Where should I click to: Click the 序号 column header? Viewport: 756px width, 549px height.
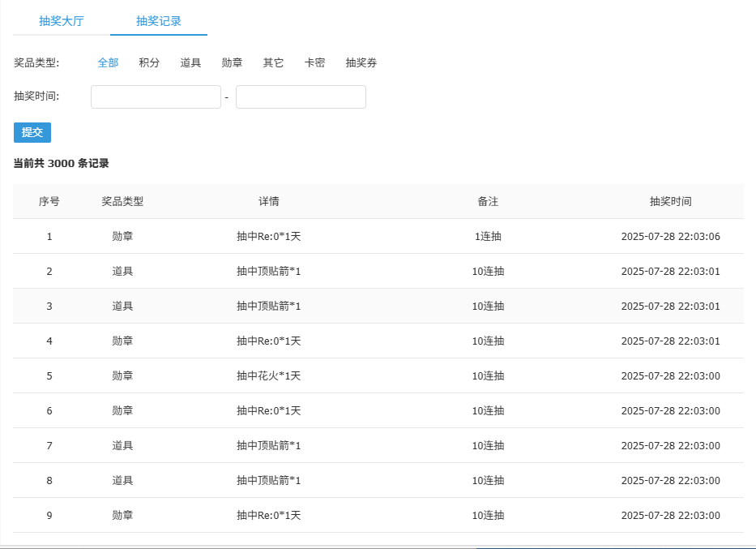[49, 201]
